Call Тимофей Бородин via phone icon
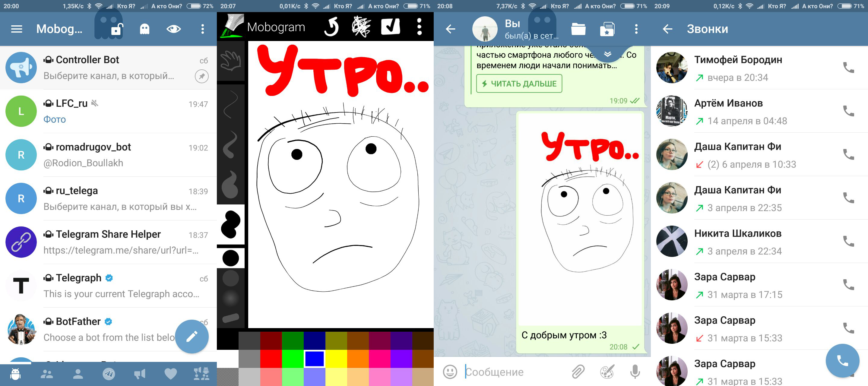Viewport: 868px width, 386px height. pyautogui.click(x=848, y=68)
